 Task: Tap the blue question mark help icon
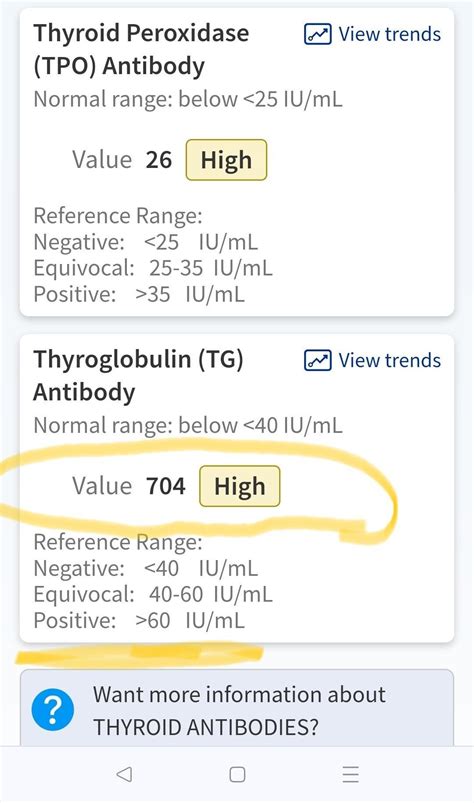52,710
